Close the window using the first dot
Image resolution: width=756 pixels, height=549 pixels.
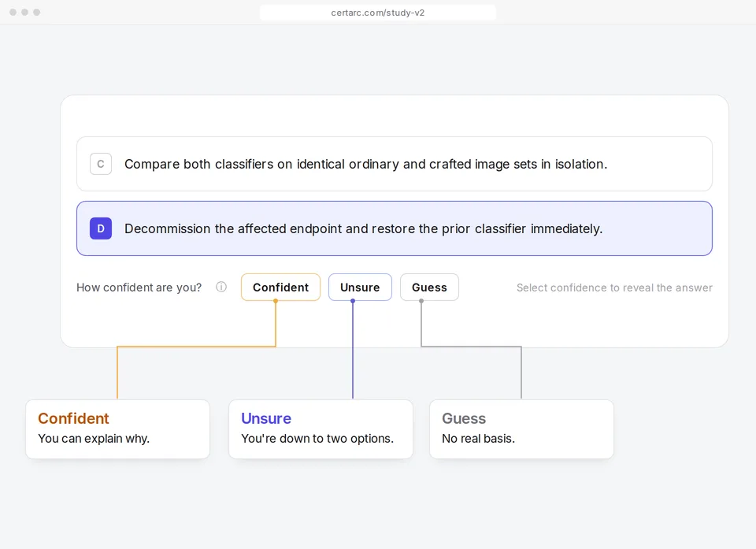pyautogui.click(x=13, y=12)
